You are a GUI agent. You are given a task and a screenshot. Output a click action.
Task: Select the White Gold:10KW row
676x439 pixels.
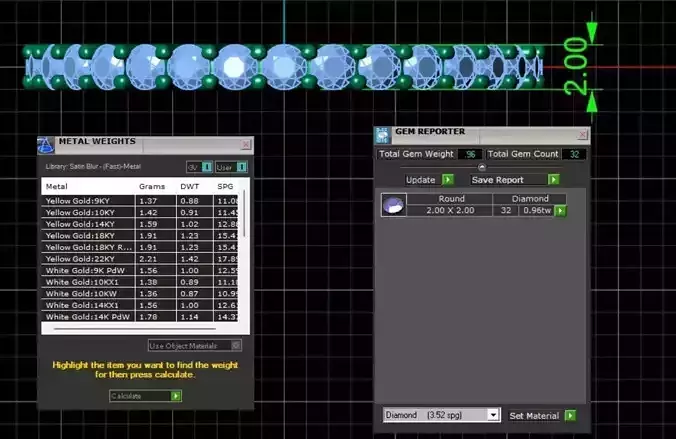[x=141, y=294]
